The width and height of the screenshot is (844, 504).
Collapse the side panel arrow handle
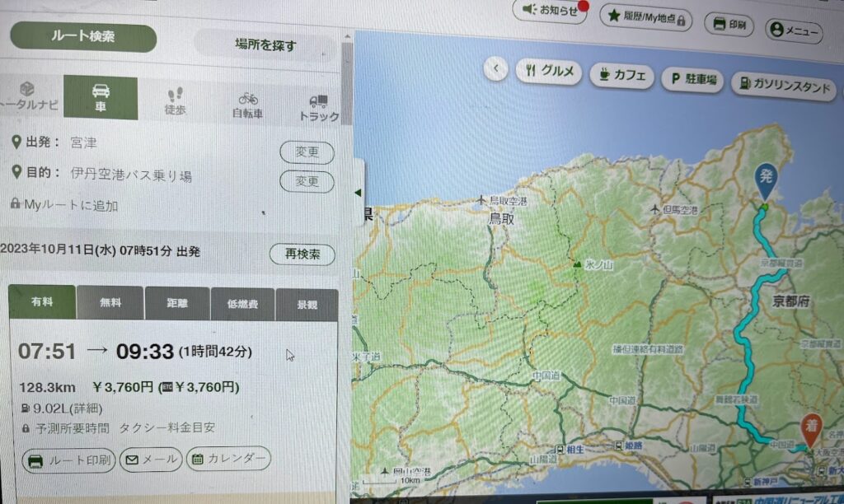[358, 193]
